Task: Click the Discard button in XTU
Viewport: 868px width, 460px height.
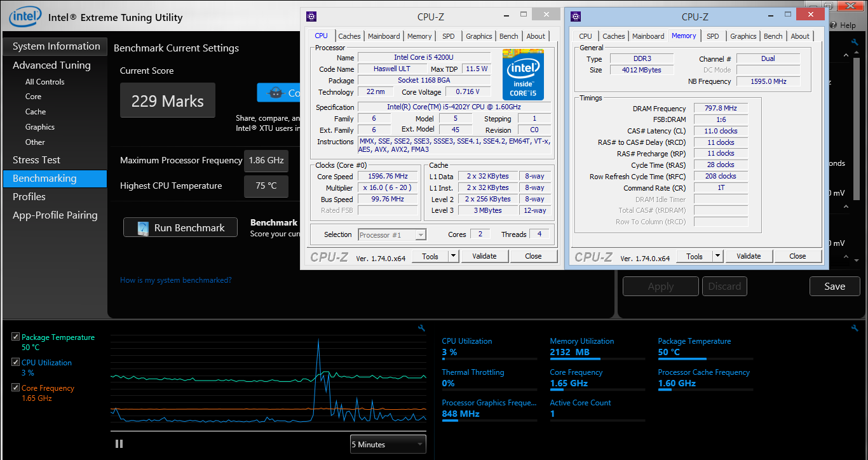Action: click(724, 287)
